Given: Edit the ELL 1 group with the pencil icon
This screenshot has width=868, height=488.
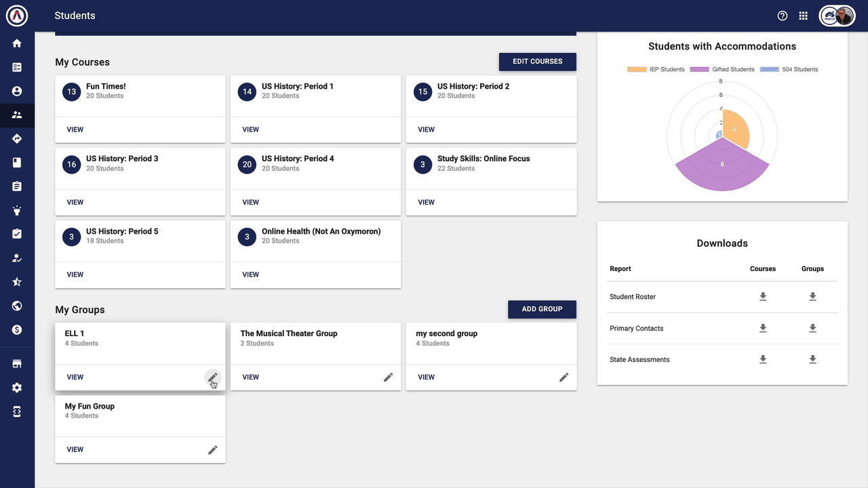Looking at the screenshot, I should click(x=213, y=378).
